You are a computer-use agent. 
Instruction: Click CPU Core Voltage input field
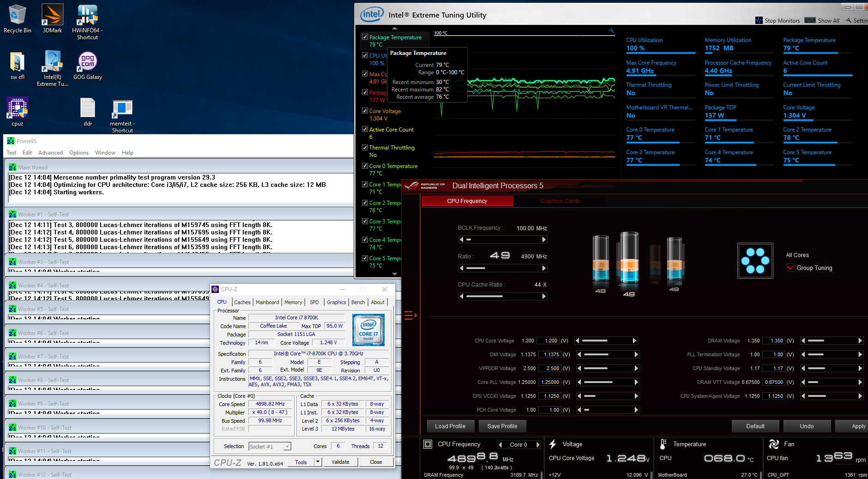[x=549, y=341]
